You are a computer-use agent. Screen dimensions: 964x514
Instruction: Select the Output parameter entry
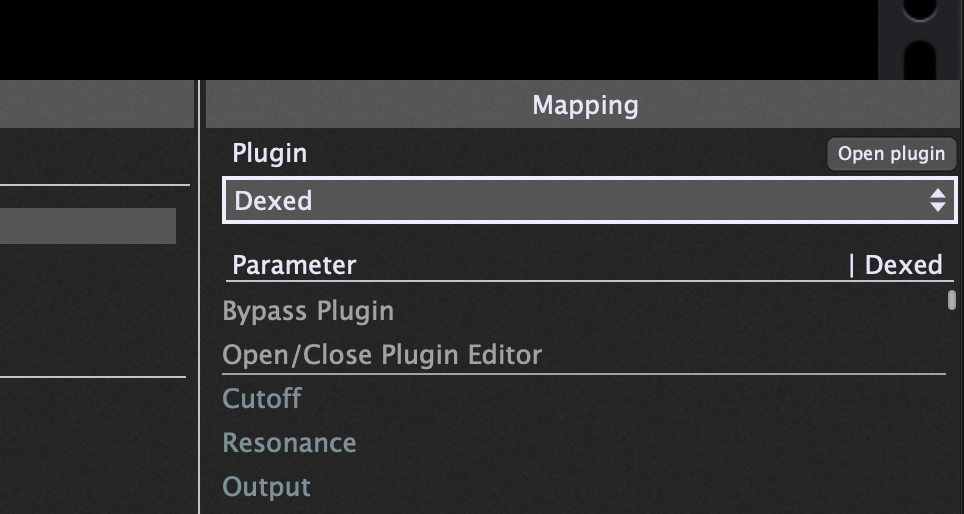point(266,487)
